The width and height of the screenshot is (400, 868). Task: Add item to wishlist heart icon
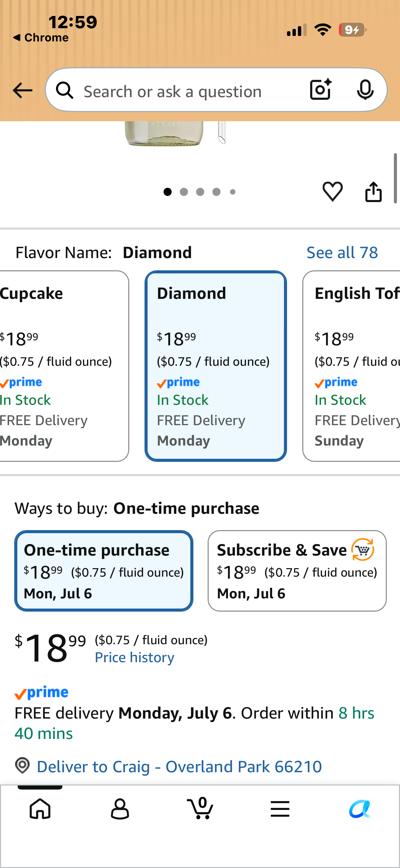(332, 192)
